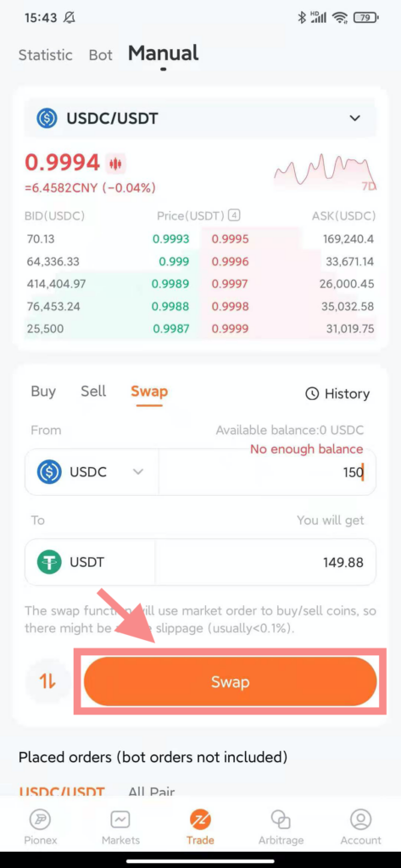Open the Pionex home icon
The width and height of the screenshot is (401, 868).
tap(40, 820)
